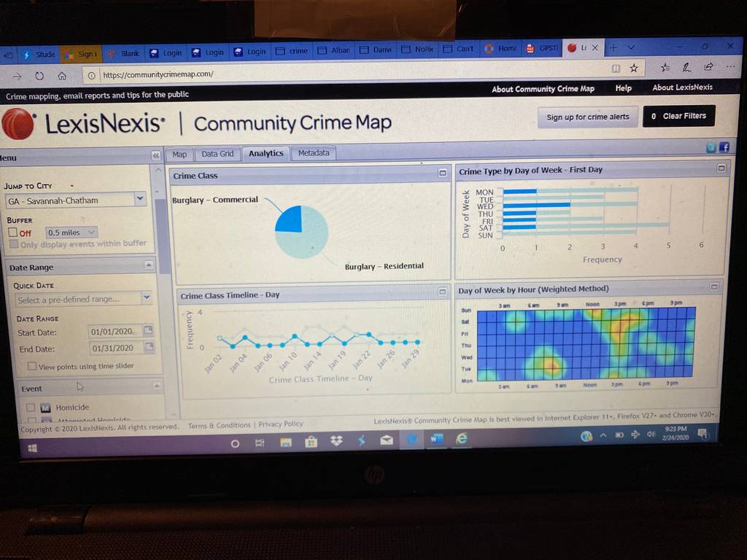Click the browser address bar URL

point(158,74)
